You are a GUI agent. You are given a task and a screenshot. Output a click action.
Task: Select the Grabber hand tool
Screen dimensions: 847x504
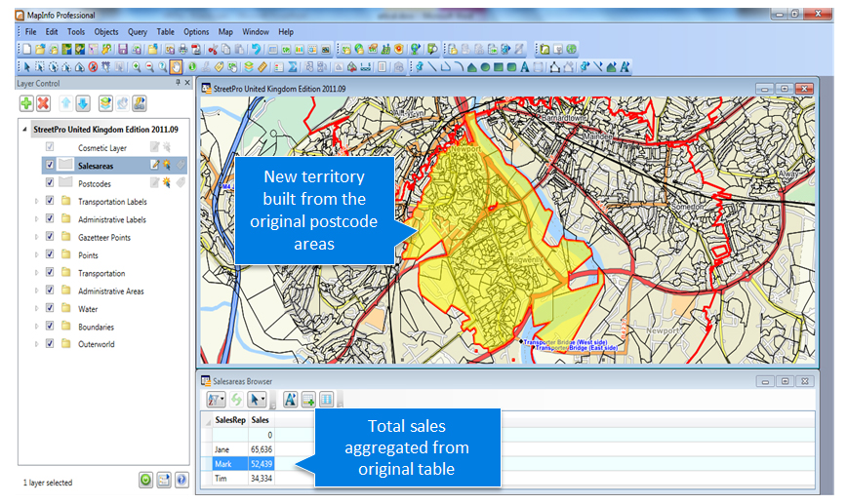click(x=176, y=67)
